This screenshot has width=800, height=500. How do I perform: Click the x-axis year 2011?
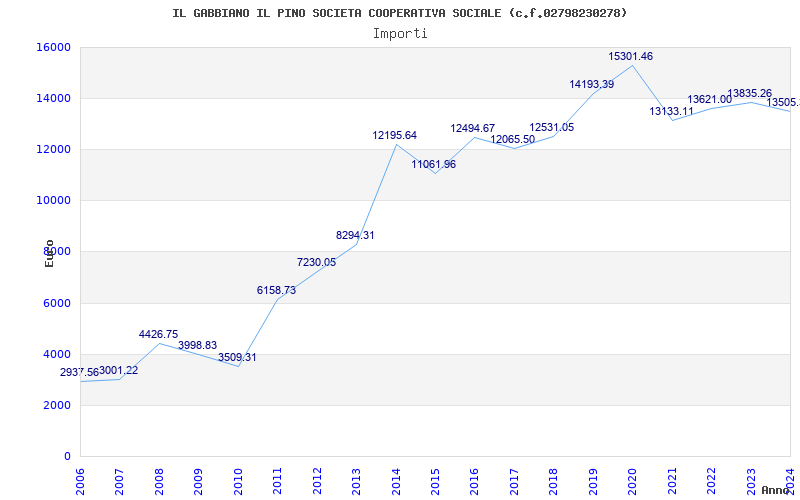click(277, 481)
